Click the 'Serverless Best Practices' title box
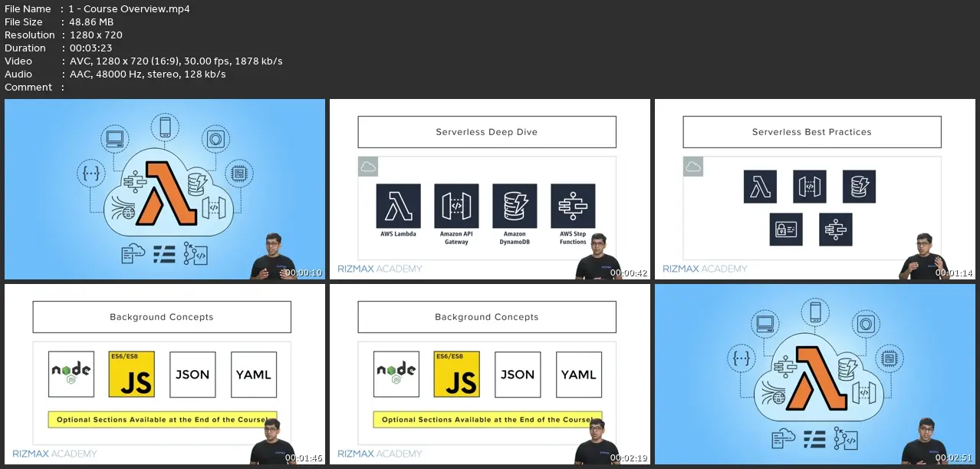Viewport: 980px width, 469px height. (x=812, y=132)
